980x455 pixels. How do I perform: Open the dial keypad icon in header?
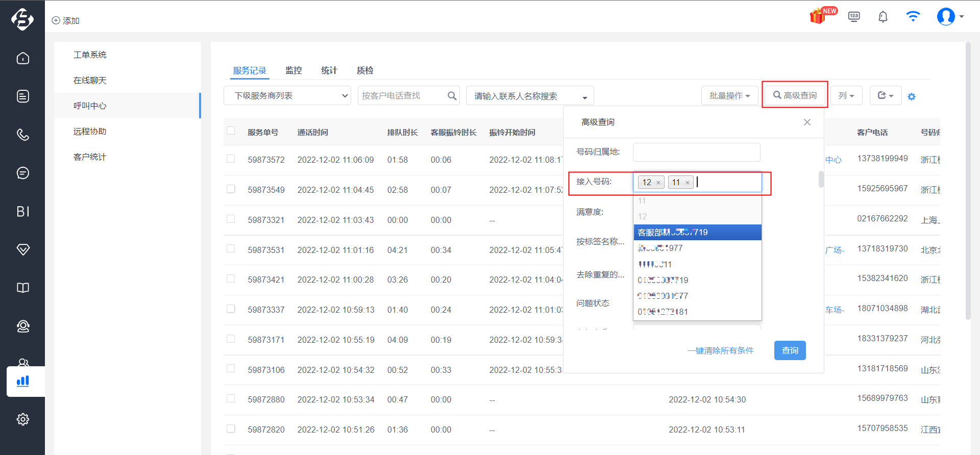(854, 16)
